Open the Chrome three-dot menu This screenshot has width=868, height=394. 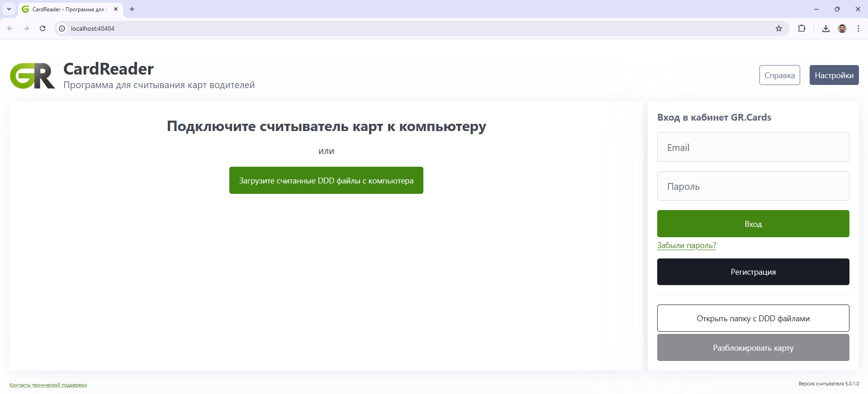858,28
